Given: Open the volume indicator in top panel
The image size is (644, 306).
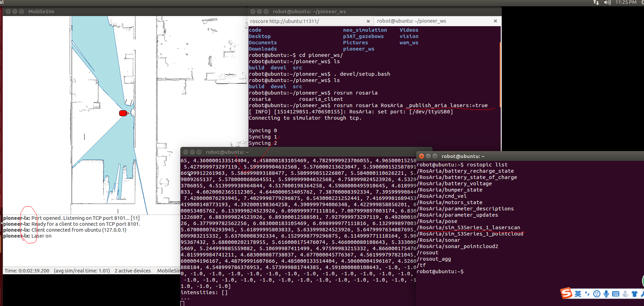Looking at the screenshot, I should pos(608,2).
